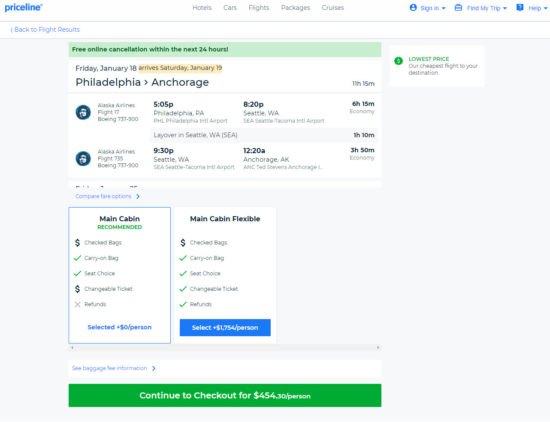Click Main Cabin Changeable Ticket dollar icon
Screen dimensions: 550x422
[78, 289]
